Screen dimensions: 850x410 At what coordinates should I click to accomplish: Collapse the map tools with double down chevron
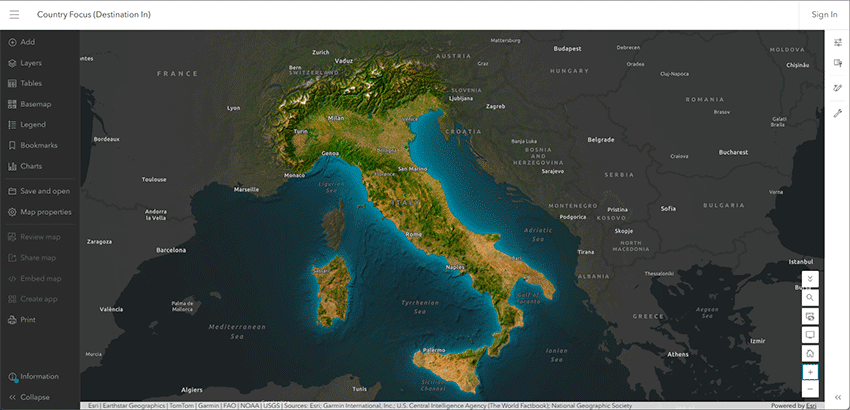click(810, 279)
